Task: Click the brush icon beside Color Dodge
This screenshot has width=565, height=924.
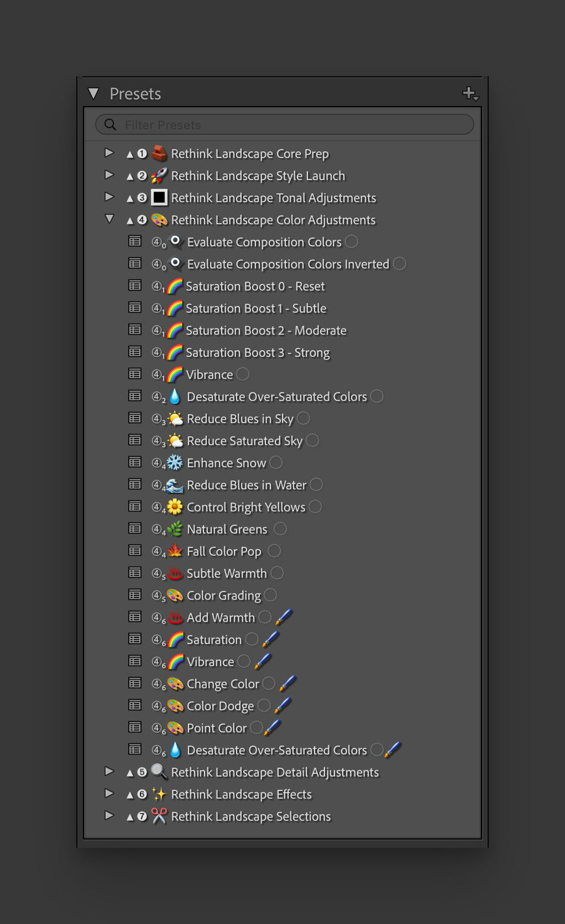Action: [x=282, y=706]
